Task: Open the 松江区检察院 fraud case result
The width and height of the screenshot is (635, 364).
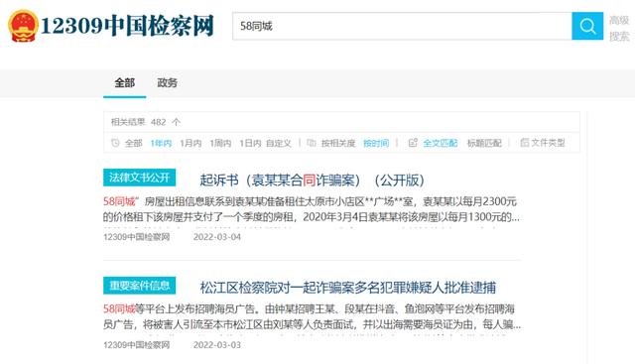Action: pos(348,288)
